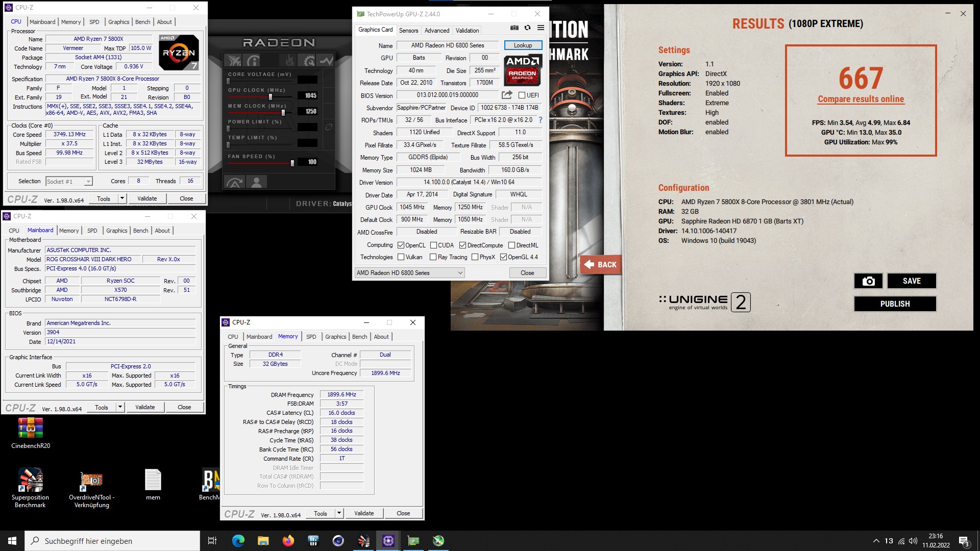980x551 pixels.
Task: Open the SPD tab in the CPU-Z Memory window
Action: pyautogui.click(x=311, y=337)
